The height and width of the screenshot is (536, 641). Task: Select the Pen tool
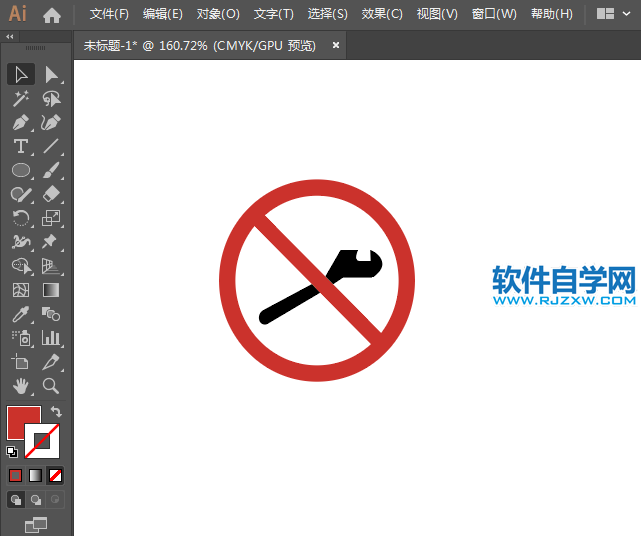pyautogui.click(x=21, y=122)
